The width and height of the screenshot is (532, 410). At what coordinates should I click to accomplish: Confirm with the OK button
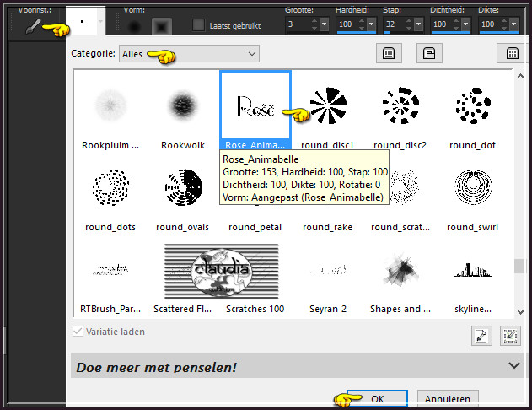[x=377, y=398]
